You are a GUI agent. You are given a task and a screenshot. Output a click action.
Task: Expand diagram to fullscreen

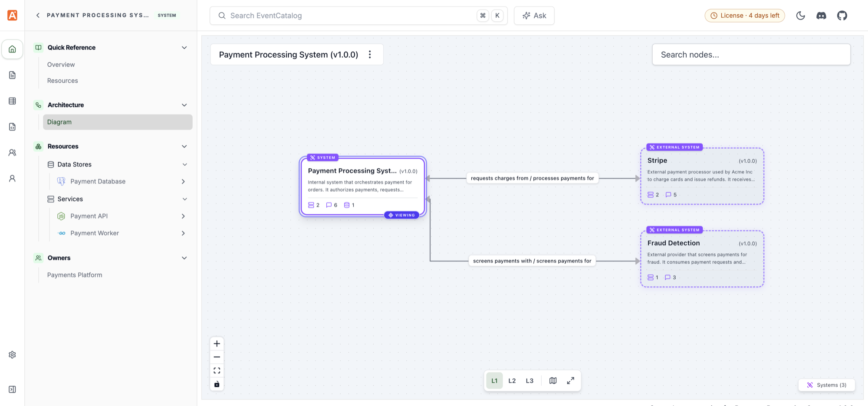tap(571, 380)
